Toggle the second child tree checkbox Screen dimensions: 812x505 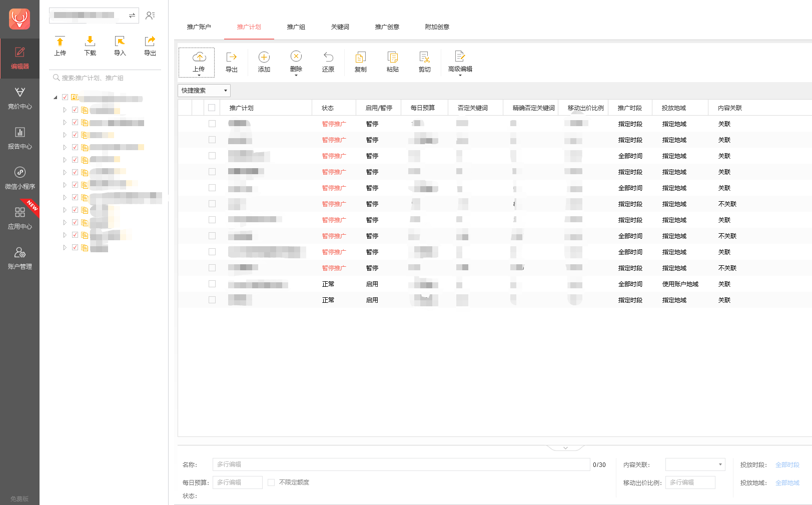pyautogui.click(x=75, y=122)
